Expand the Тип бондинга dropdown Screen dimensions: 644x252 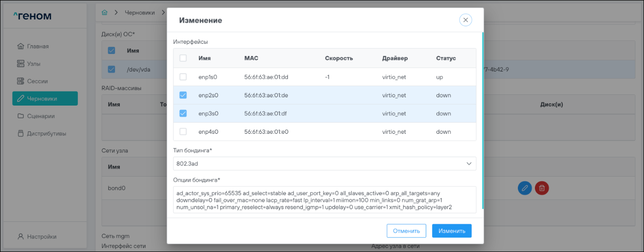coord(324,163)
